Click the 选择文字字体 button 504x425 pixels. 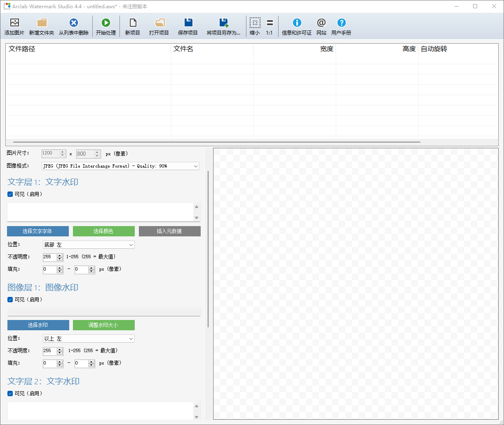[x=38, y=231]
